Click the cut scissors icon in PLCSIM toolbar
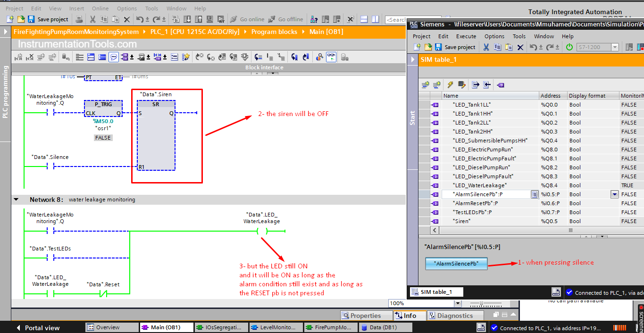Image resolution: width=644 pixels, height=333 pixels. click(x=486, y=47)
